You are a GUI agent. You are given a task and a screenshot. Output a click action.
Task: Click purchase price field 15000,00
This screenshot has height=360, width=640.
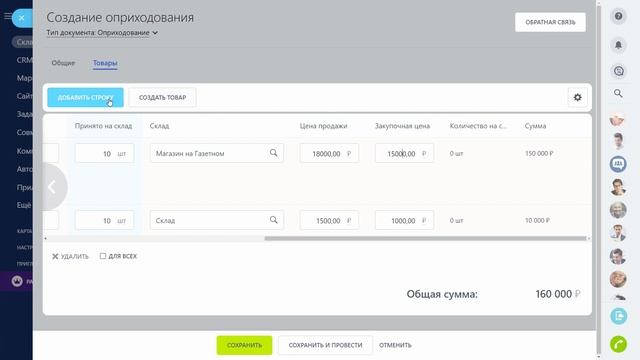click(404, 153)
